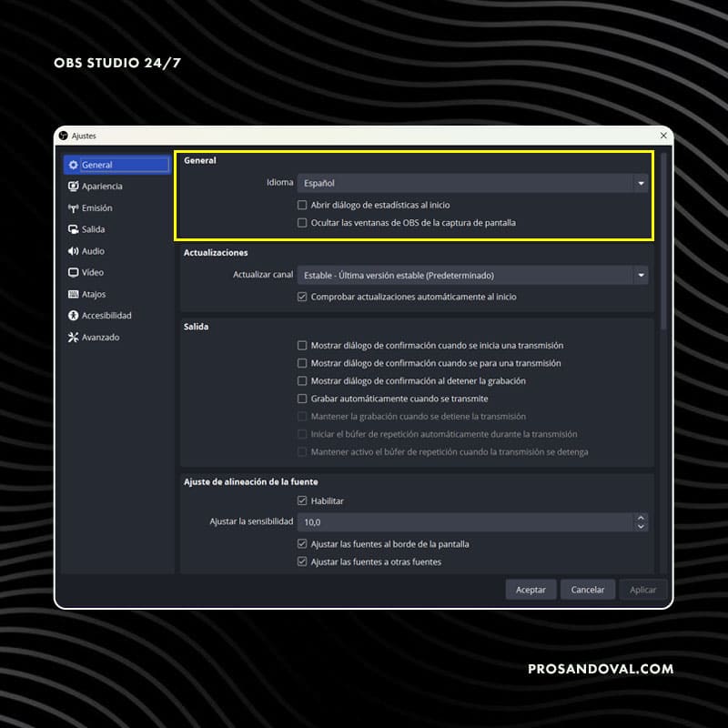Screen dimensions: 728x728
Task: Check confirmación al detener la grabación
Action: (302, 380)
